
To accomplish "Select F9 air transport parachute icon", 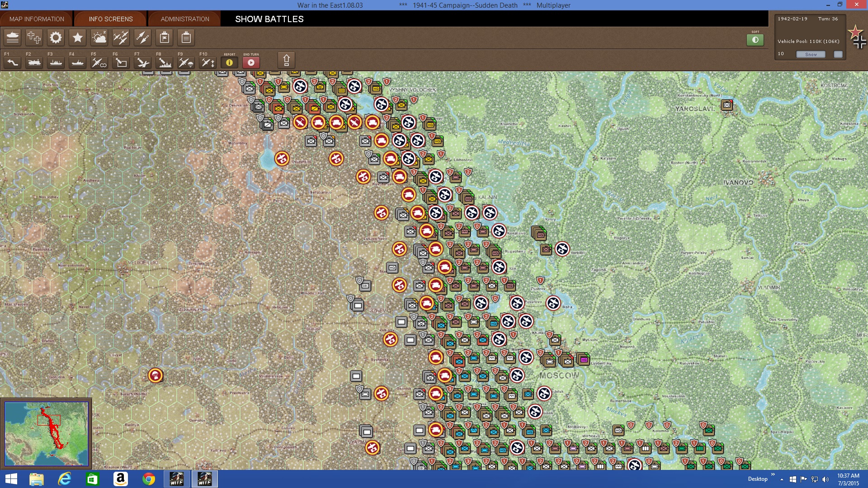I will click(x=186, y=63).
